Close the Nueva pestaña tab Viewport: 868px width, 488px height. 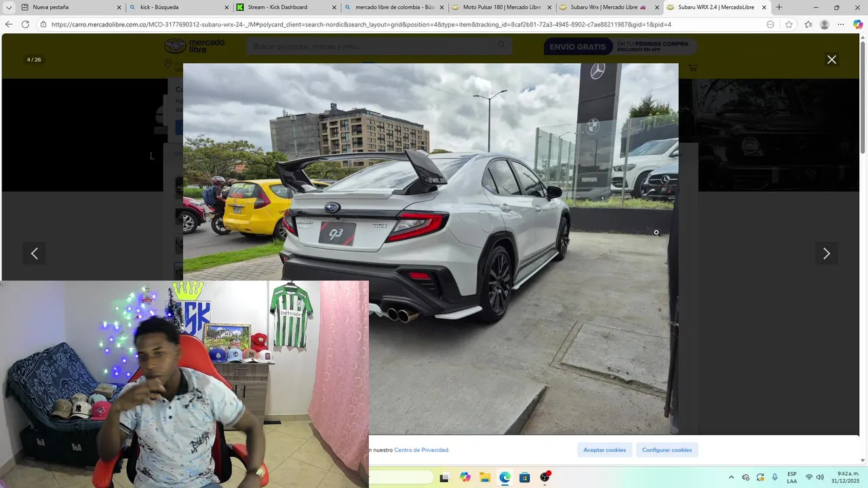[119, 7]
